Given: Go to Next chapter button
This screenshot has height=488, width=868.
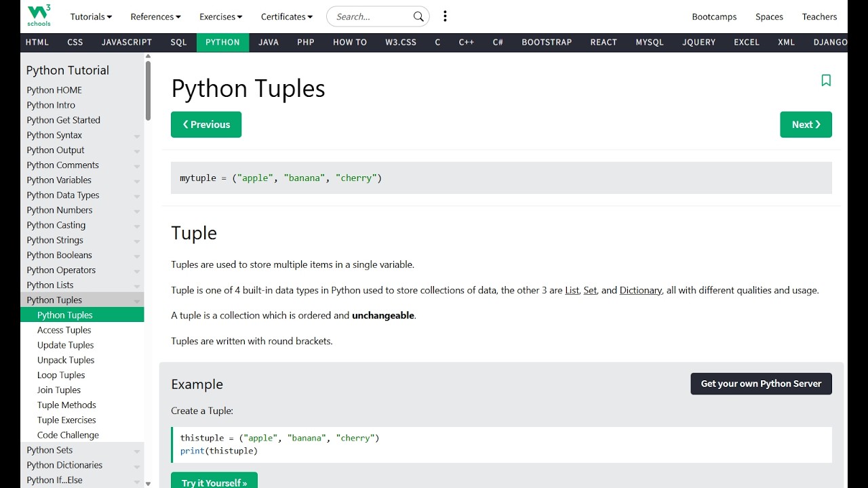Looking at the screenshot, I should pyautogui.click(x=806, y=125).
